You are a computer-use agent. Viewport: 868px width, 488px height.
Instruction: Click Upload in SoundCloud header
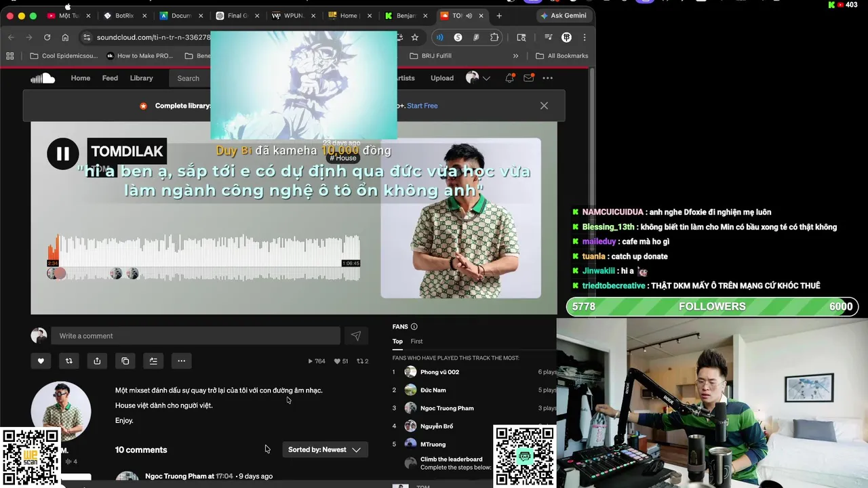coord(442,78)
